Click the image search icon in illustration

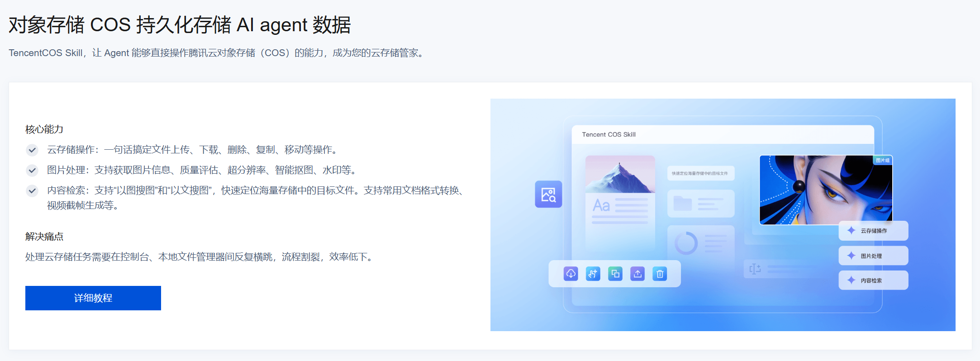(x=548, y=195)
